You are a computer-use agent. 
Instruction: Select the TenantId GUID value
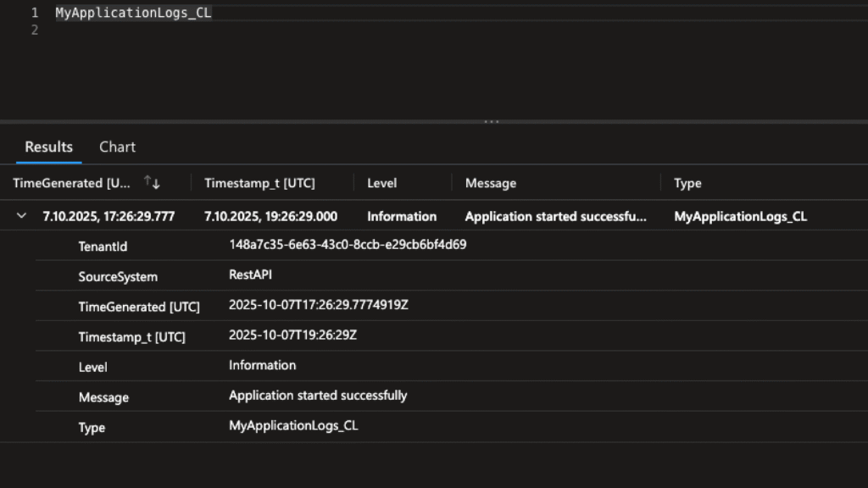348,245
